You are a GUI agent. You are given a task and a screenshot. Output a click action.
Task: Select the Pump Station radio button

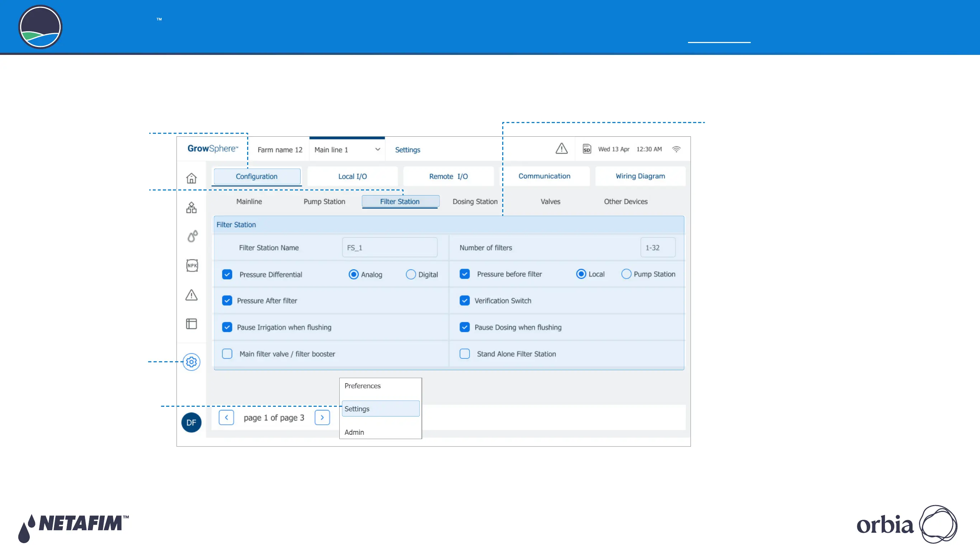click(626, 274)
